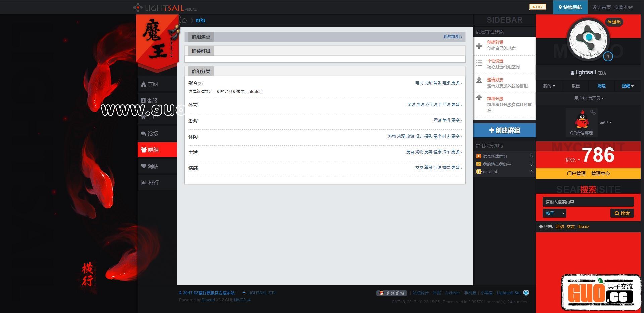
Task: Open 快捷导航 quick navigation
Action: pyautogui.click(x=570, y=7)
